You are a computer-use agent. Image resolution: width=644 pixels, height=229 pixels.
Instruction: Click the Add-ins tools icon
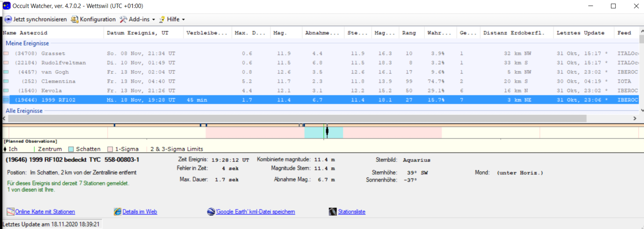pyautogui.click(x=123, y=19)
